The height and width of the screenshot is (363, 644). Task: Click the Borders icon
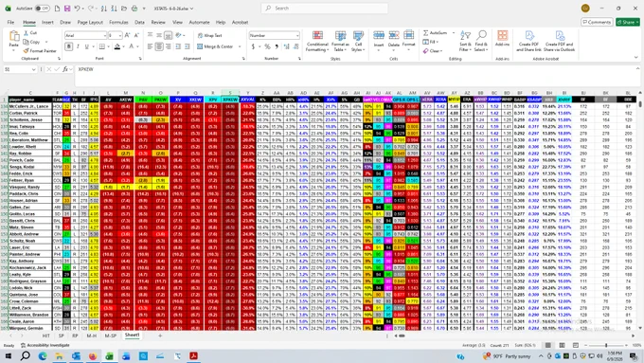coord(102,46)
